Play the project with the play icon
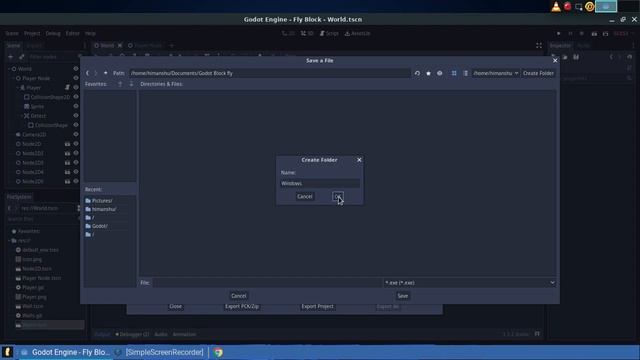The image size is (640, 360). (558, 33)
